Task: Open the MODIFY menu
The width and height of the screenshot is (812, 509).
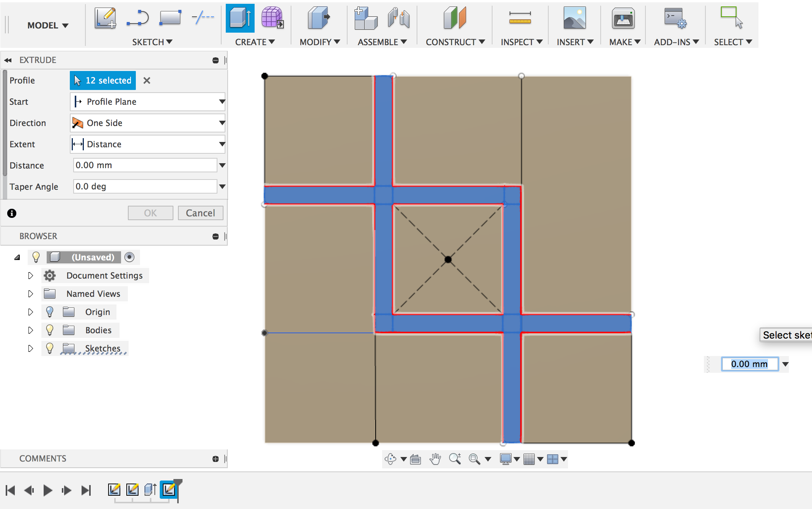Action: point(319,42)
